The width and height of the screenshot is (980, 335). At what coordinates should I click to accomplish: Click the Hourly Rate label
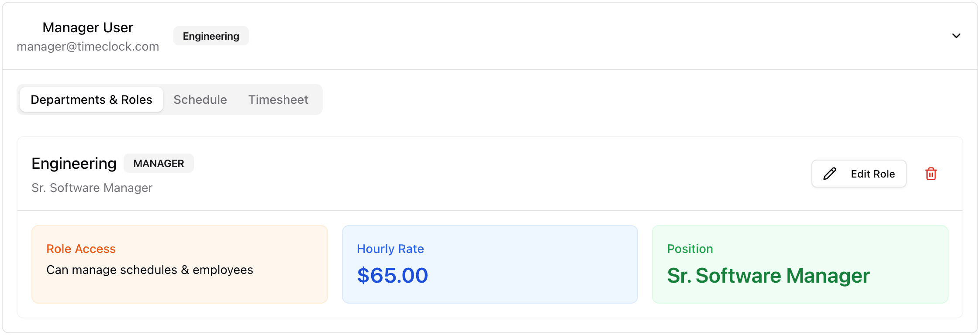[x=390, y=249]
